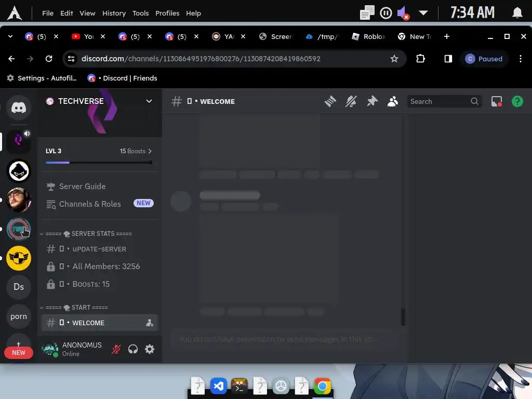Open TECHVERSE server dropdown menu
This screenshot has width=532, height=399.
[x=149, y=101]
